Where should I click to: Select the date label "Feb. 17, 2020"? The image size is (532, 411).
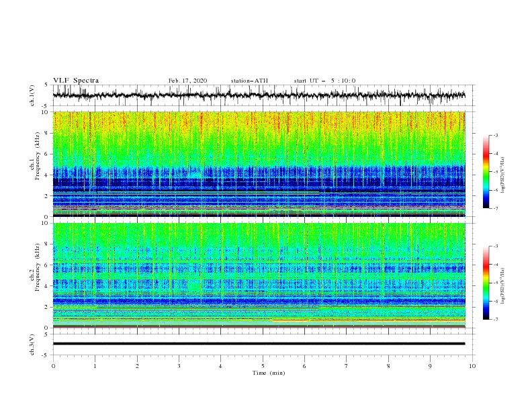pyautogui.click(x=187, y=81)
